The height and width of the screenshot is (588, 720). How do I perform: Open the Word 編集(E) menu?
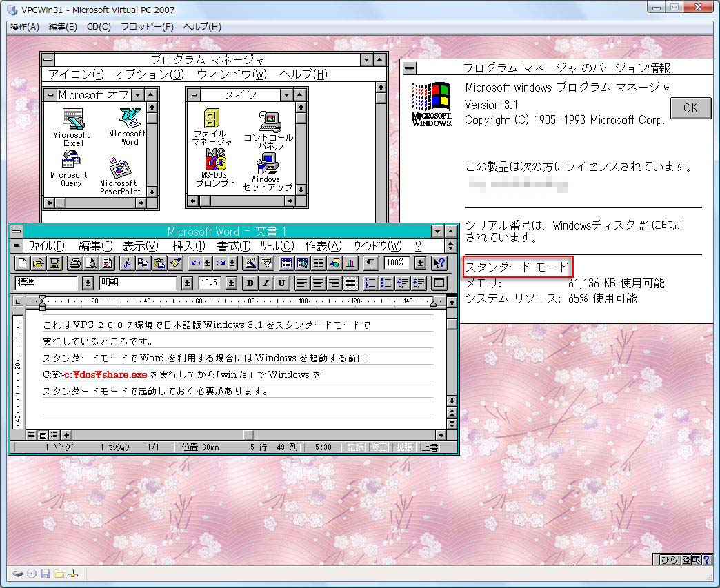pos(95,246)
